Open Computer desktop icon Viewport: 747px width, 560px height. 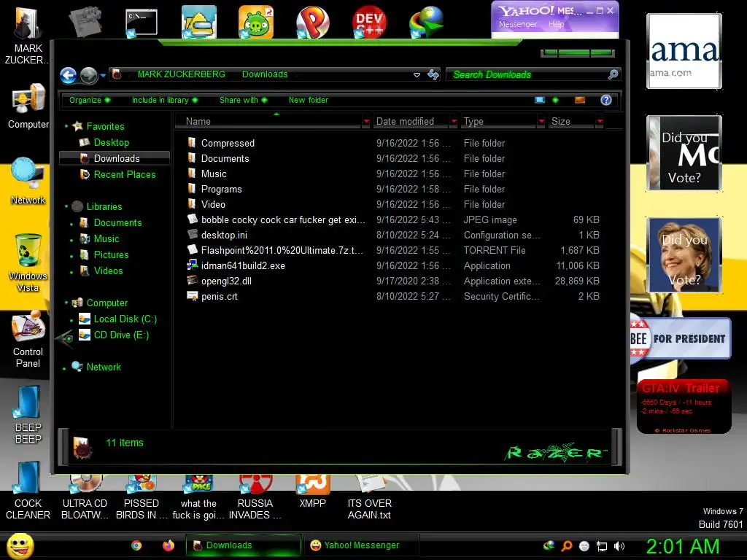coord(28,106)
